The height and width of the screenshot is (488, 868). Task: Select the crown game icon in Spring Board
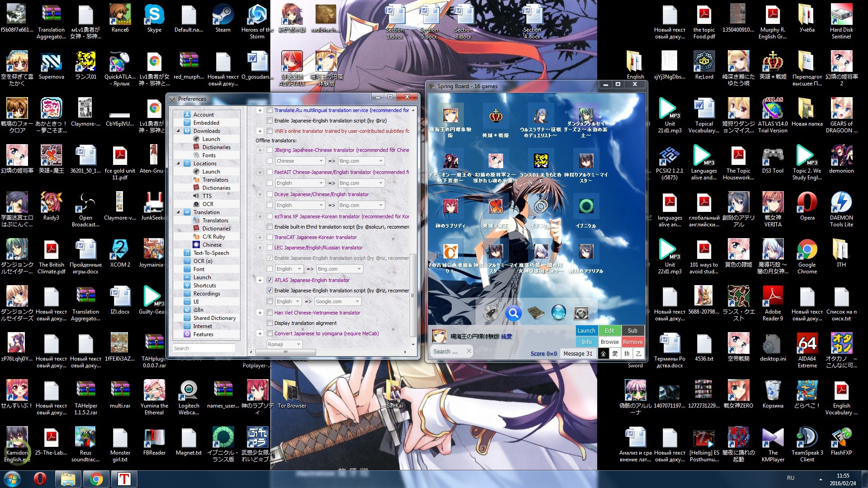pyautogui.click(x=495, y=116)
